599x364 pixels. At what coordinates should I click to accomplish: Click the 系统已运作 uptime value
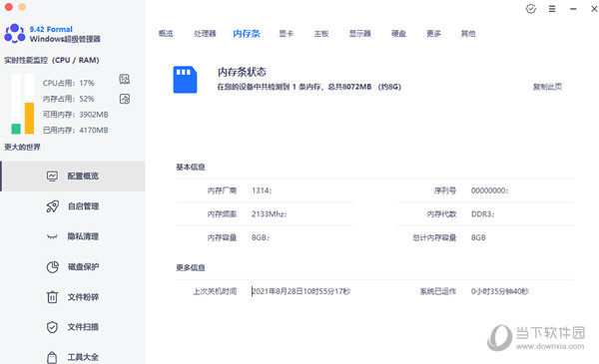pos(500,291)
